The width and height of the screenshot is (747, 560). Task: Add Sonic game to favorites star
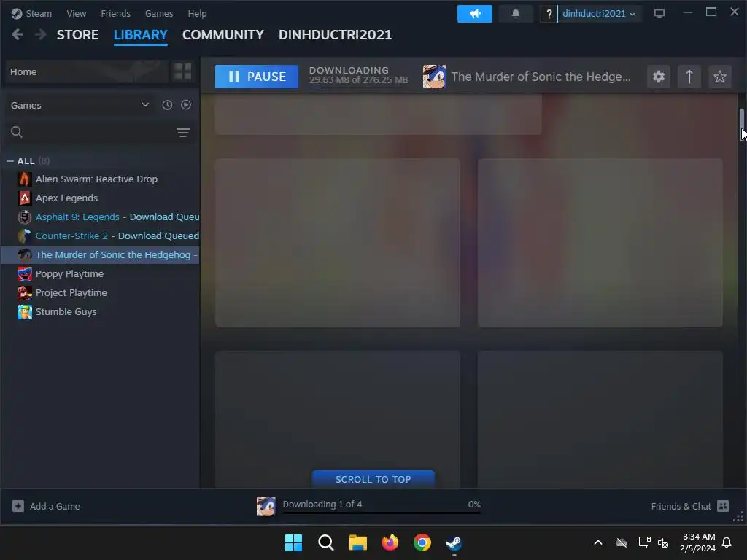pyautogui.click(x=720, y=77)
